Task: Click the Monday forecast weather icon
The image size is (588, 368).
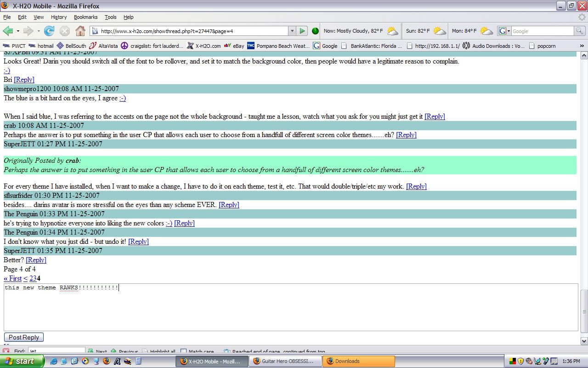Action: pos(486,31)
